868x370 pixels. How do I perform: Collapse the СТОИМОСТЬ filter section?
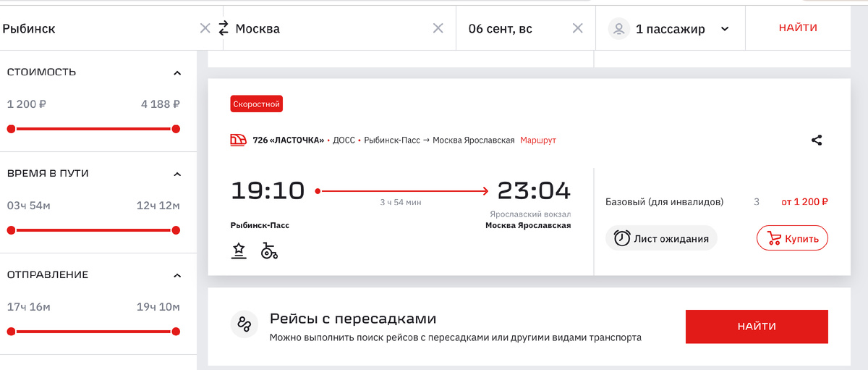177,72
